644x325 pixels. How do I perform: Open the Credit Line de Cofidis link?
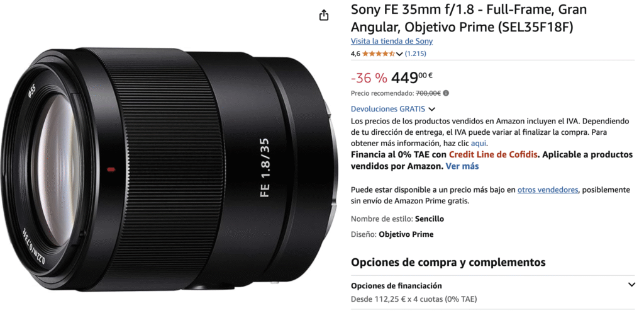[493, 155]
